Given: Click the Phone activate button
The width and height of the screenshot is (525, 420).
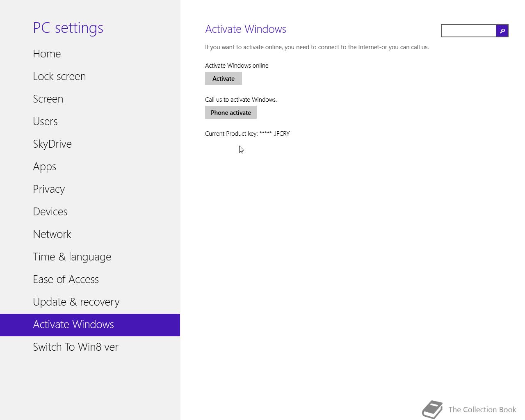Looking at the screenshot, I should pos(231,112).
